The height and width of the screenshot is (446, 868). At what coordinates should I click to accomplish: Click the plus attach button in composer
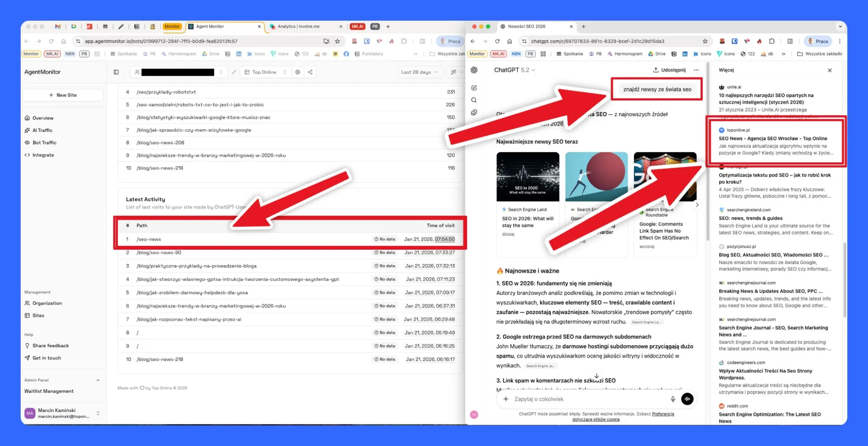[x=506, y=399]
